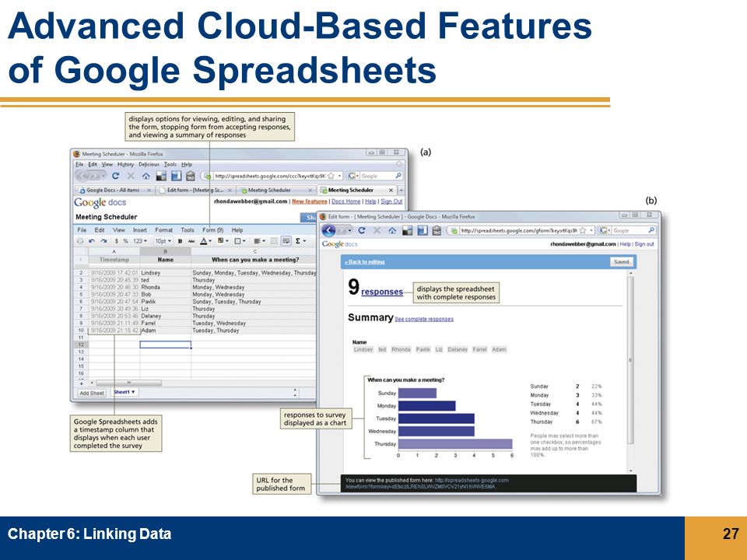Open the 9 responses link
The image size is (747, 560).
point(382,292)
